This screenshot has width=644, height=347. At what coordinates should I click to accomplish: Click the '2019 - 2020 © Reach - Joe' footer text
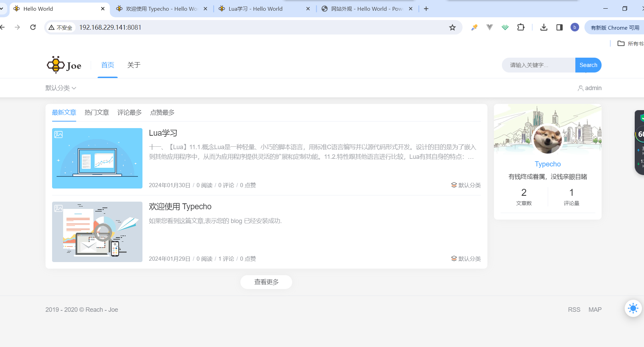(x=82, y=310)
